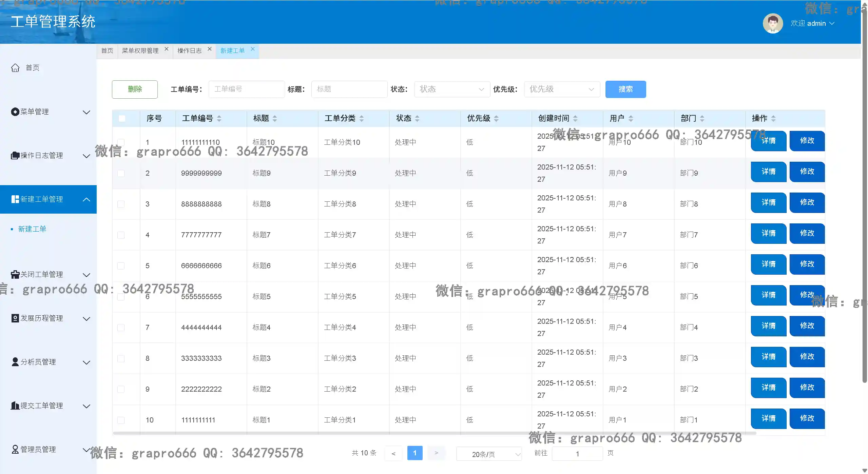Open the 状态 filter dropdown
Image resolution: width=868 pixels, height=474 pixels.
[x=451, y=89]
